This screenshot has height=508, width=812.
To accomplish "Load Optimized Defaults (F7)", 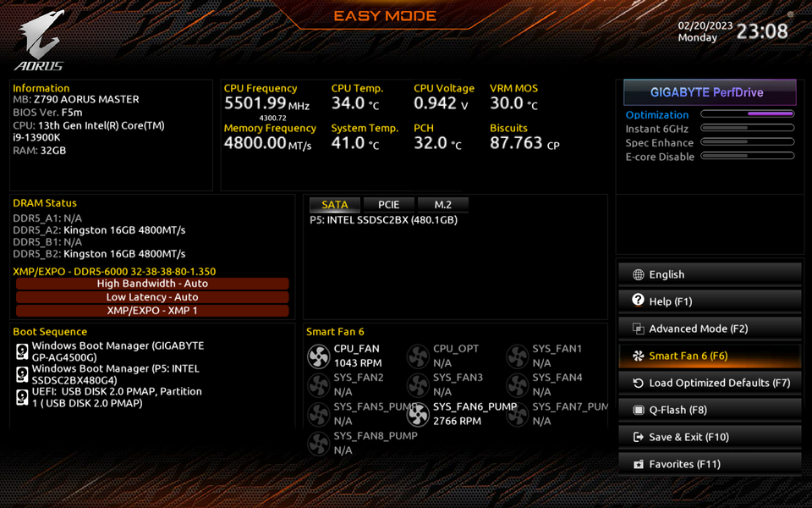I will 710,383.
